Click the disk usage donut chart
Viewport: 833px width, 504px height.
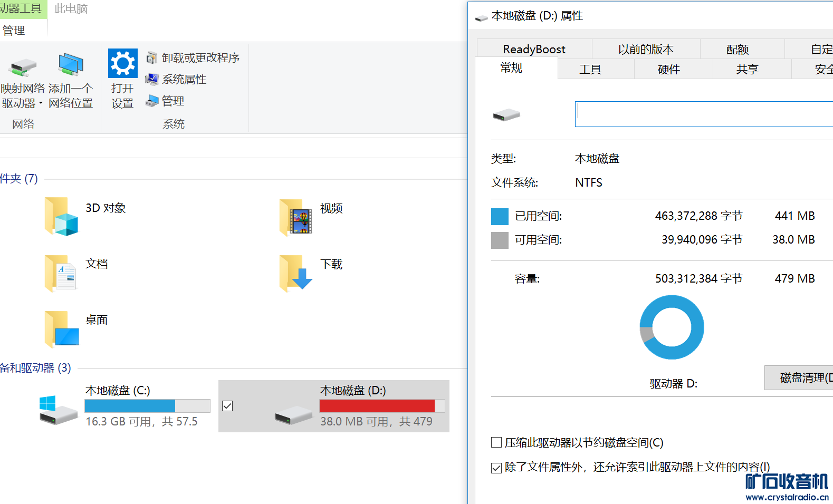672,327
